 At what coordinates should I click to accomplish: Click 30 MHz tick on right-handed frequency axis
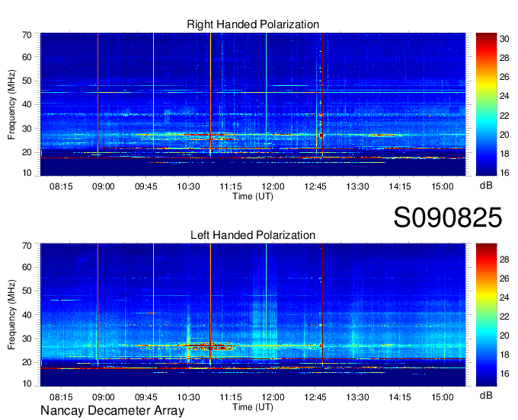click(27, 129)
